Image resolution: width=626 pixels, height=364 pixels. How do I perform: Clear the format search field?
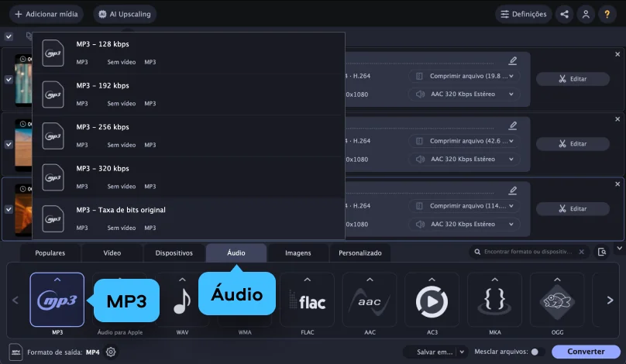[x=581, y=252]
